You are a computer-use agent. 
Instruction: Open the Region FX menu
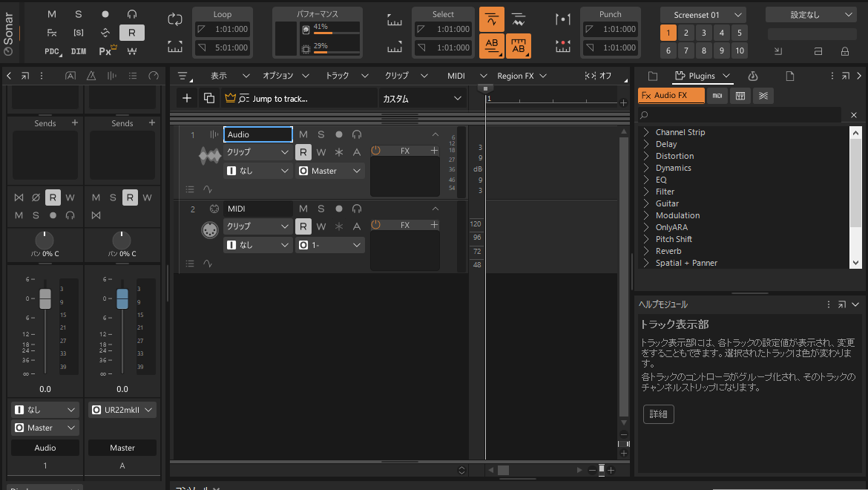click(522, 76)
